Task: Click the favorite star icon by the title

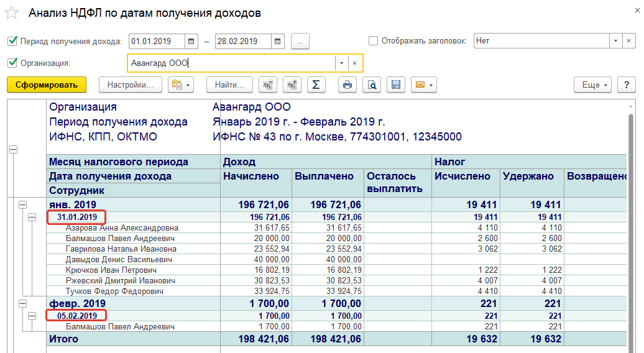Action: 11,13
